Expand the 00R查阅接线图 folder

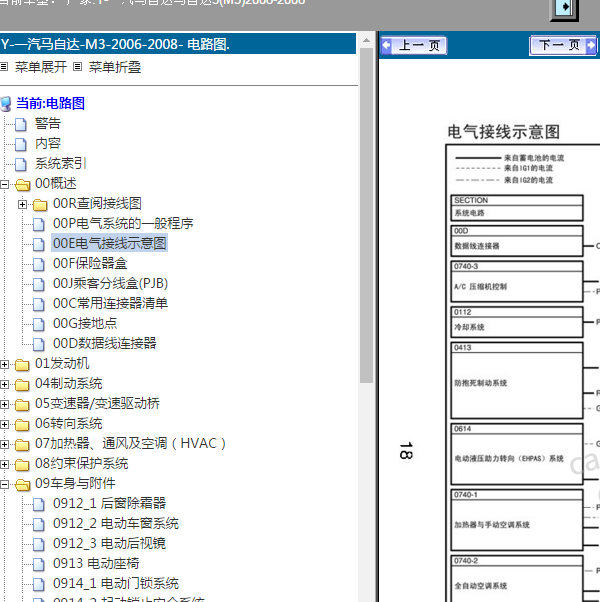tap(22, 204)
